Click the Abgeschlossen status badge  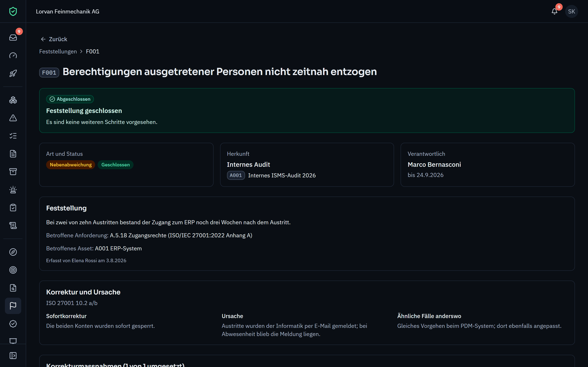click(70, 99)
